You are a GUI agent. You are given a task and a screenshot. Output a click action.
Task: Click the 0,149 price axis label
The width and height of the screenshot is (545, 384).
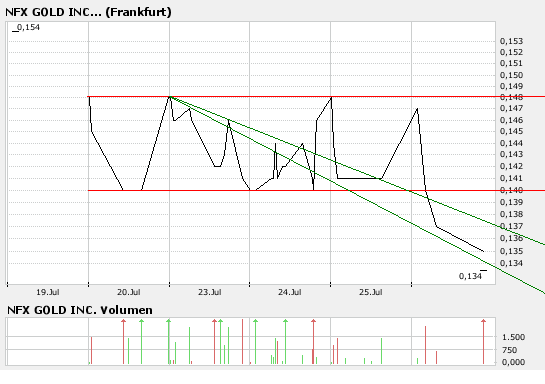pyautogui.click(x=511, y=86)
